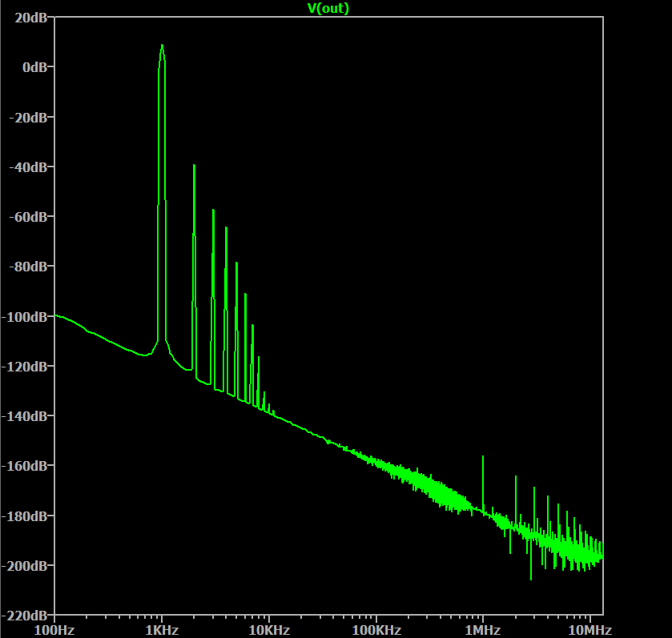Viewport: 672px width, 638px height.
Task: Click the 1KHz frequency axis label
Action: (162, 630)
